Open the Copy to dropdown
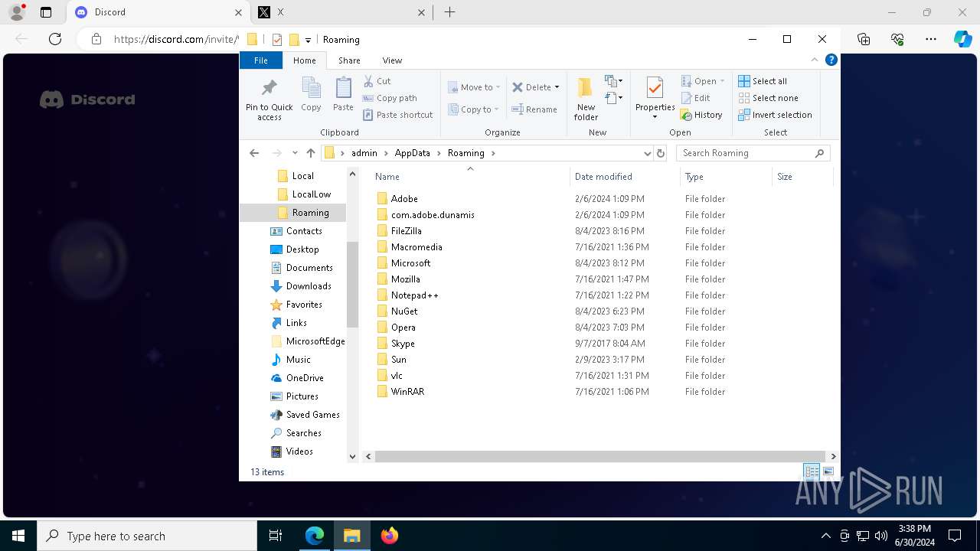The image size is (980, 551). coord(473,109)
